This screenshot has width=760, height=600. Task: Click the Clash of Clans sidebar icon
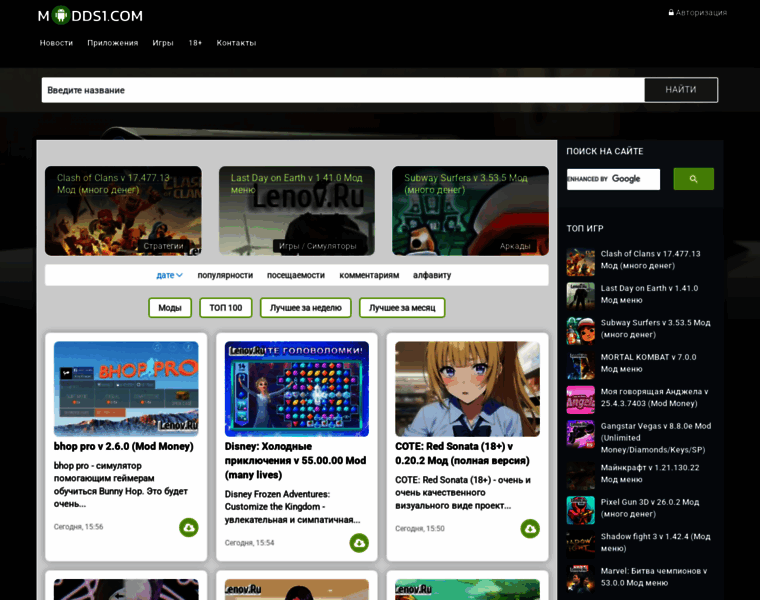coord(581,262)
